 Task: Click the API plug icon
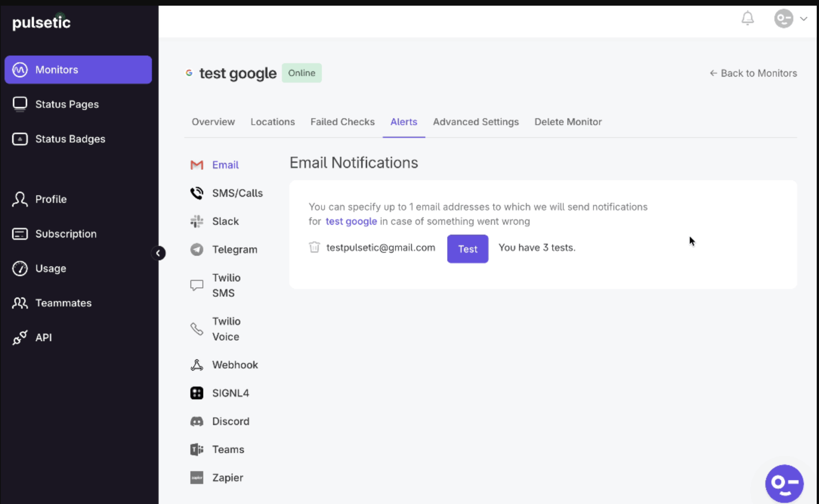(20, 337)
